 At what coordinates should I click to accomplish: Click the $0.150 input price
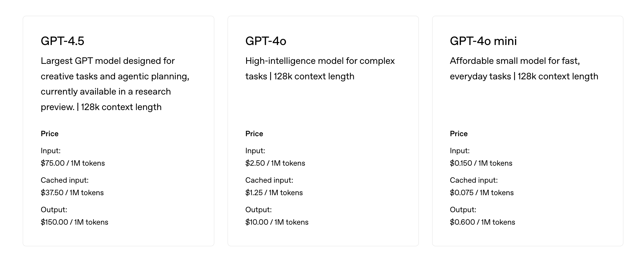(x=481, y=163)
